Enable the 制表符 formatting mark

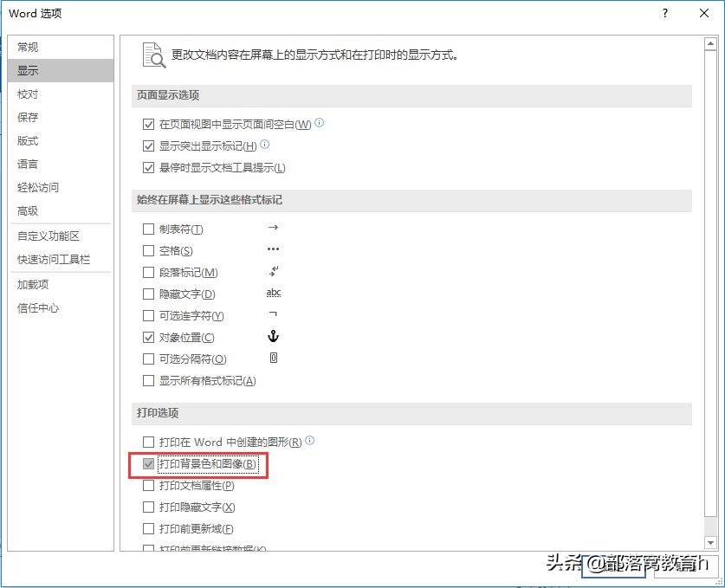click(148, 229)
